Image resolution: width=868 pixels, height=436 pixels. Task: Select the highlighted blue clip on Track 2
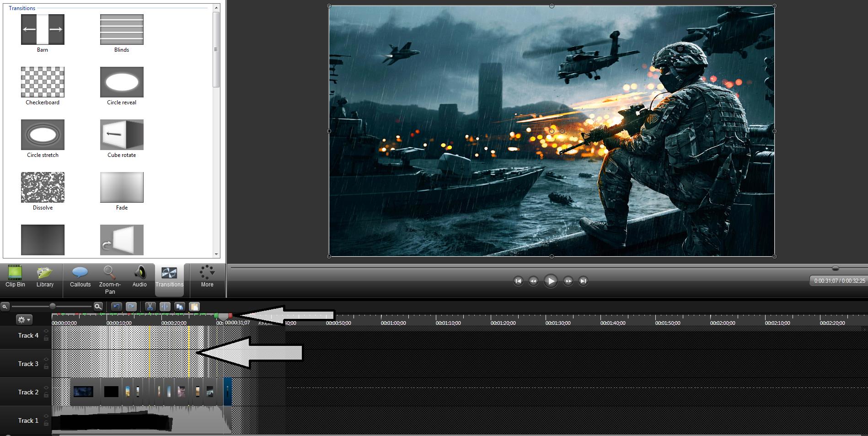227,392
